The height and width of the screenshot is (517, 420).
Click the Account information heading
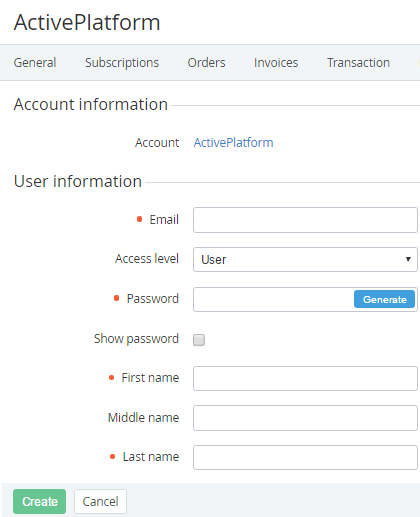click(x=91, y=104)
